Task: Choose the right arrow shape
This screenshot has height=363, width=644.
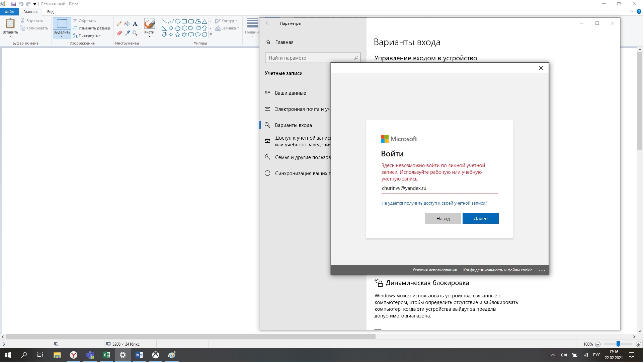Action: 191,28
